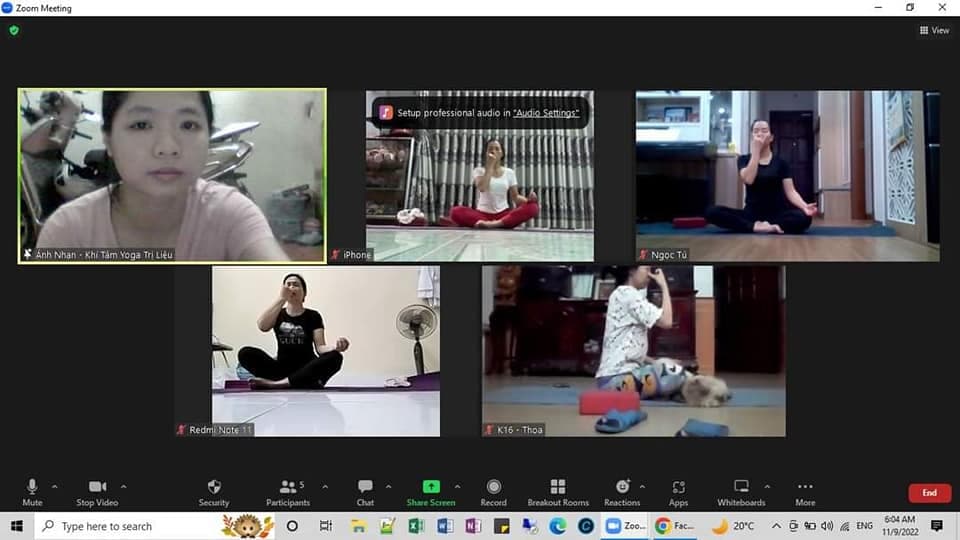The width and height of the screenshot is (960, 540).
Task: Open the More options menu
Action: (805, 493)
